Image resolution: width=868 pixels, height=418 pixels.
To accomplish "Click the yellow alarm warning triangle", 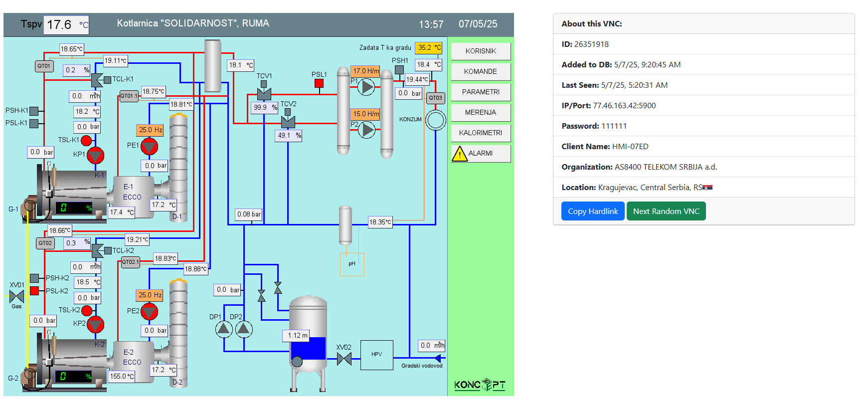I will point(459,154).
